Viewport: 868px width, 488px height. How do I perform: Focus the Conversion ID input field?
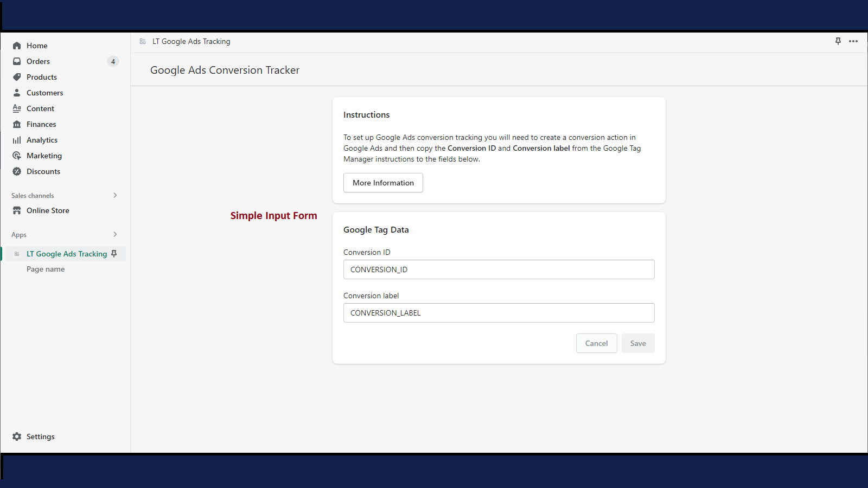click(x=499, y=269)
